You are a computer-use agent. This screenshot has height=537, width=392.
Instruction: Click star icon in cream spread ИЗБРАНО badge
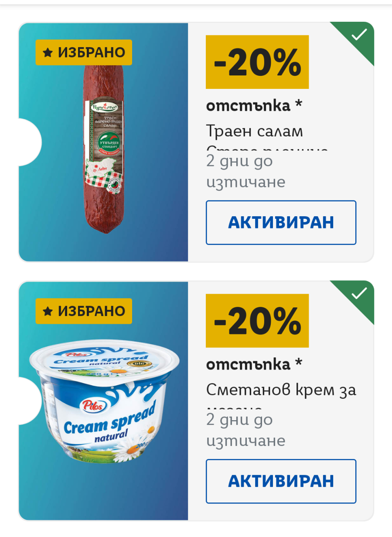click(x=48, y=311)
